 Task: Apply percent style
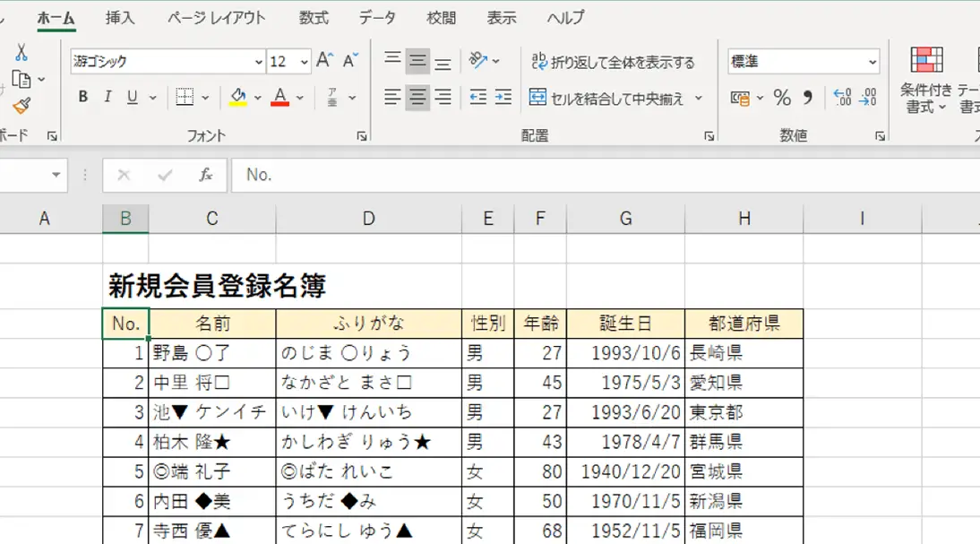[782, 98]
